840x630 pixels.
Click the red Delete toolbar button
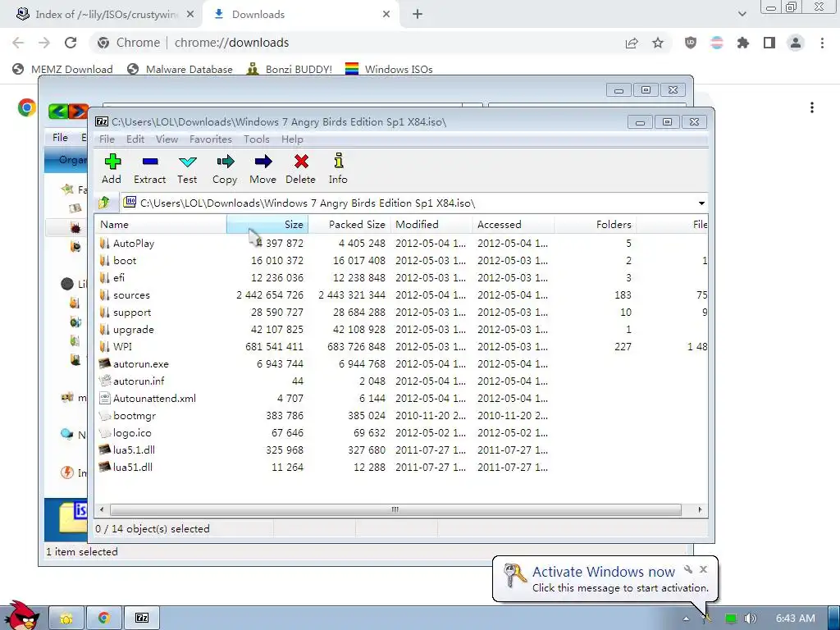[x=300, y=169]
